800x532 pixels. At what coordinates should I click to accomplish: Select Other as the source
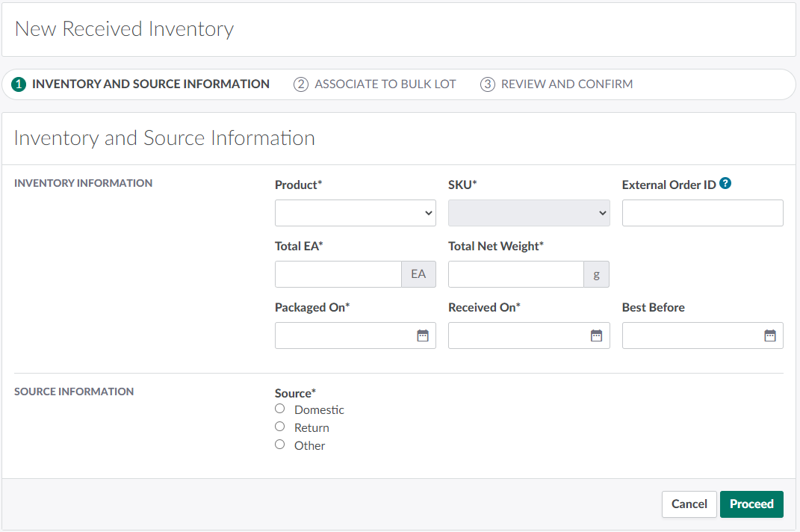pos(280,445)
